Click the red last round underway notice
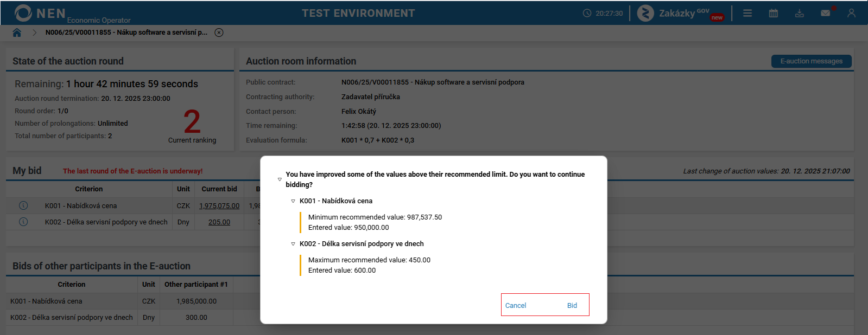The height and width of the screenshot is (335, 868). 133,171
